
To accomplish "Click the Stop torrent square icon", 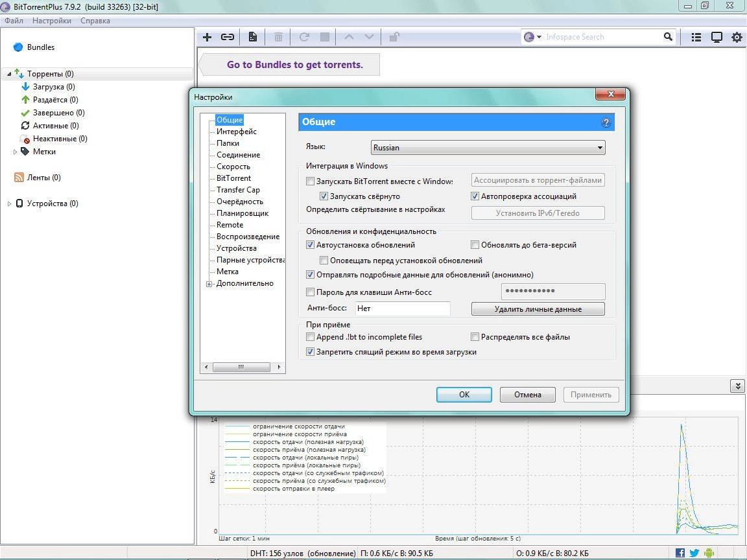I will 325,37.
